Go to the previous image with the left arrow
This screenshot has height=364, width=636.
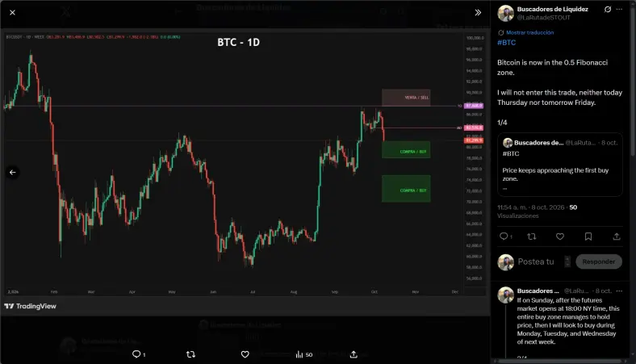point(13,173)
